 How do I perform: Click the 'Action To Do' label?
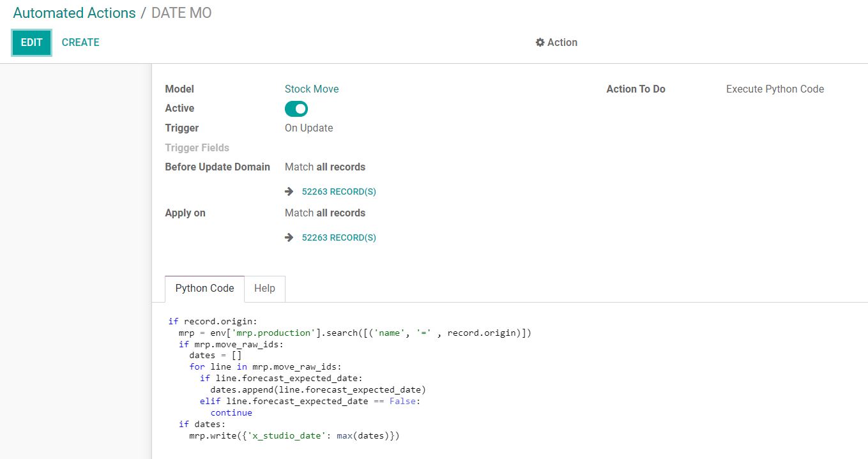636,89
